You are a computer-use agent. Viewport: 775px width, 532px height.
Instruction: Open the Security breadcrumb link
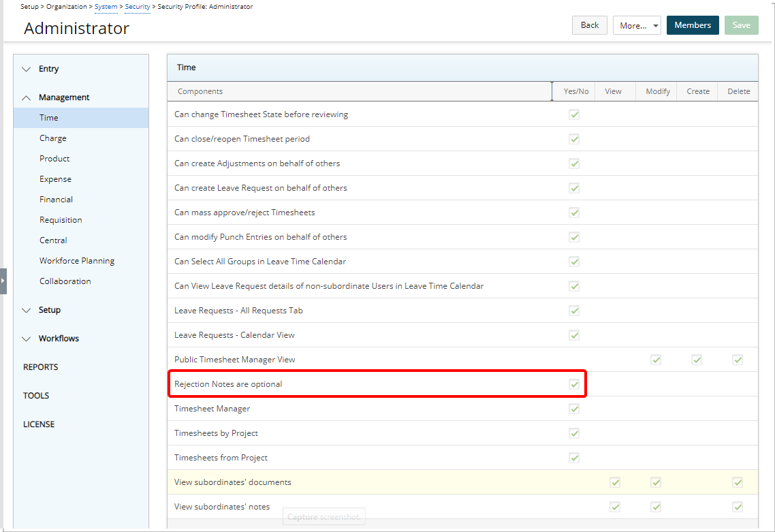coord(138,7)
